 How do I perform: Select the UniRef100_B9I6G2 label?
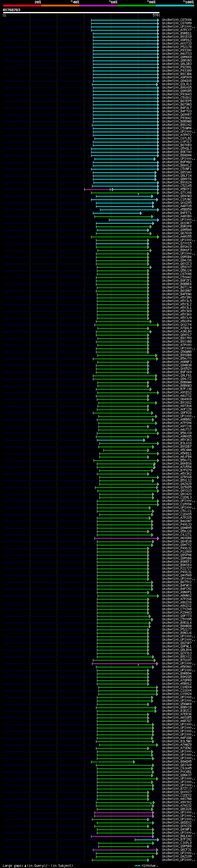177,403
